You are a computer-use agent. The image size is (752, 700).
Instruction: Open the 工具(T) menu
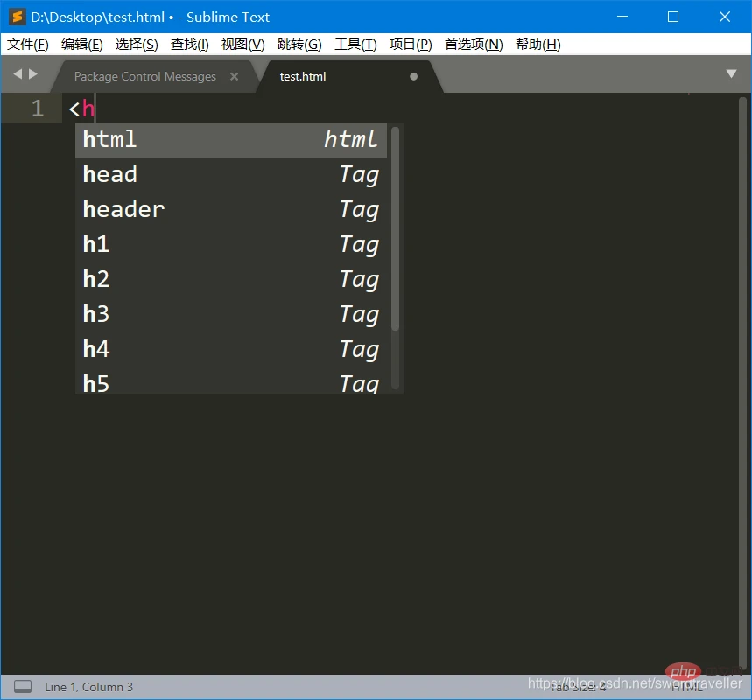pyautogui.click(x=355, y=45)
